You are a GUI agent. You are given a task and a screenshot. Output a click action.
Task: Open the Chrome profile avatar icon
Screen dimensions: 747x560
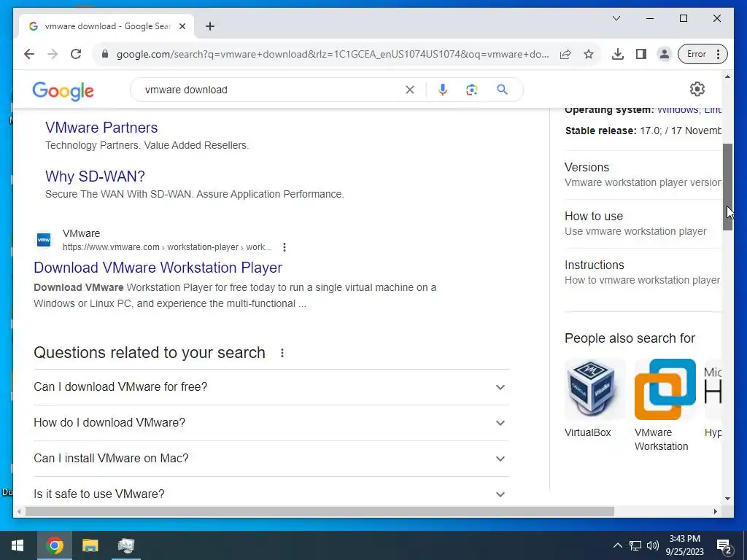[664, 54]
